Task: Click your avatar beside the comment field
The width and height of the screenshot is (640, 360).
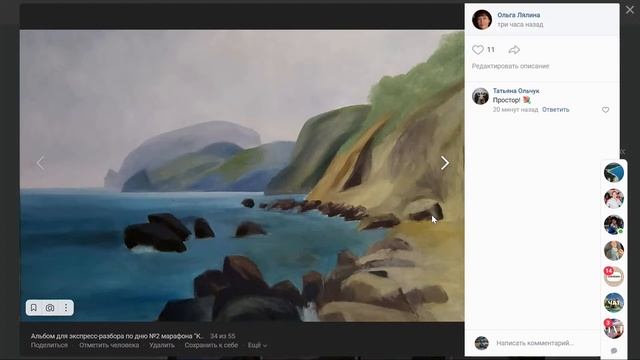Action: click(482, 343)
